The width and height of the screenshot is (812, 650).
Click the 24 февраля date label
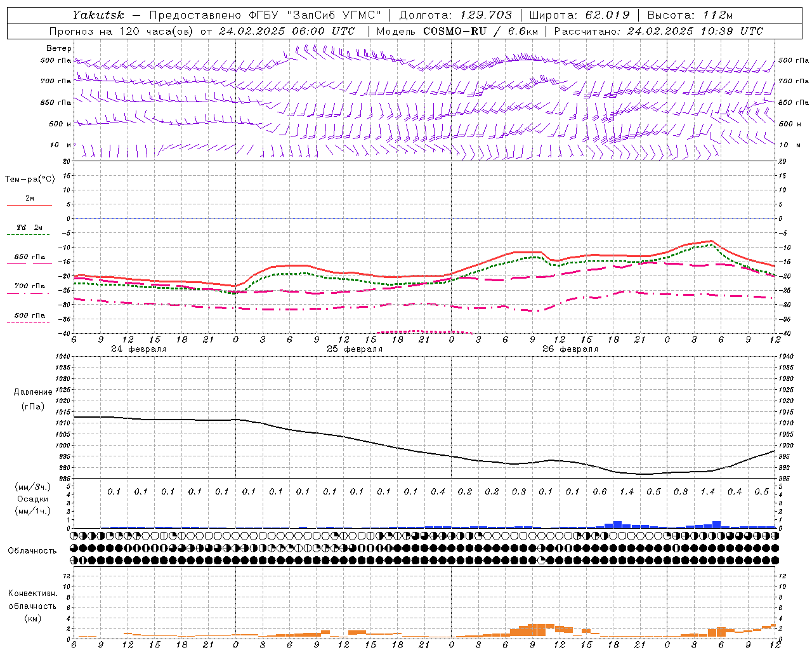139,349
